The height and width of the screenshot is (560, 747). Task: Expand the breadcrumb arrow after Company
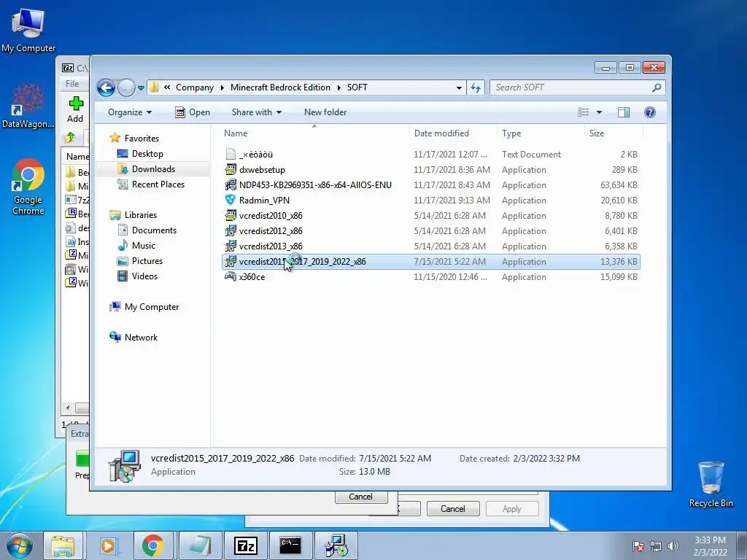[222, 87]
